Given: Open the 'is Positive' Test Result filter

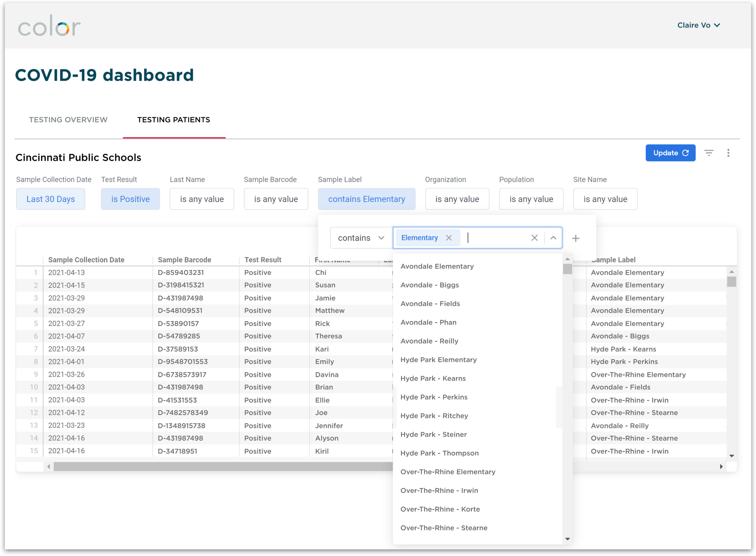Looking at the screenshot, I should 130,199.
